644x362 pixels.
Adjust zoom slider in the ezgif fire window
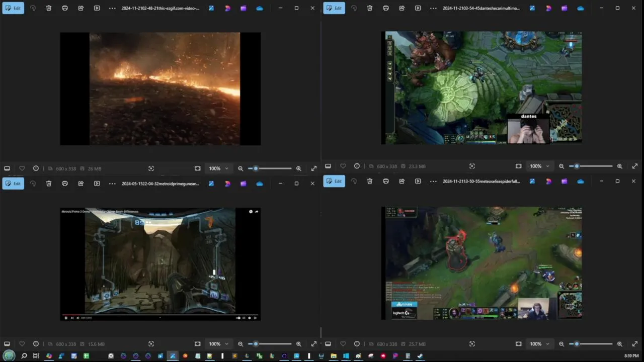[x=270, y=168]
